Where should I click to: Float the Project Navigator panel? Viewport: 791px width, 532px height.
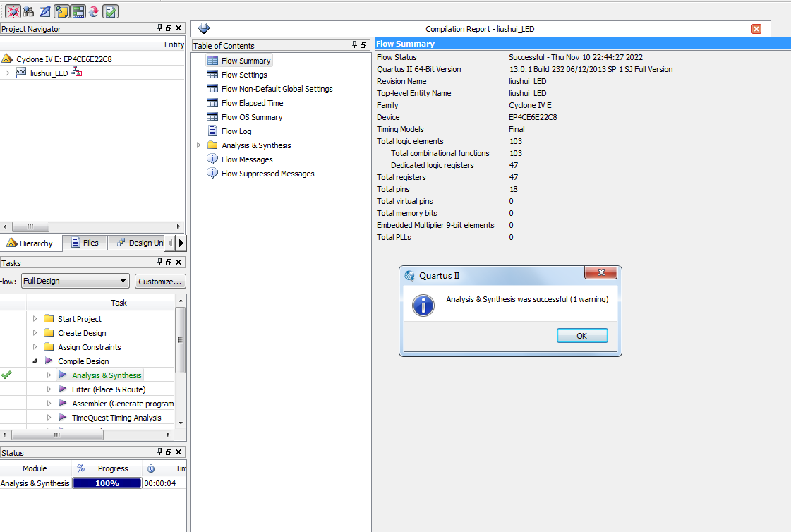pos(169,28)
